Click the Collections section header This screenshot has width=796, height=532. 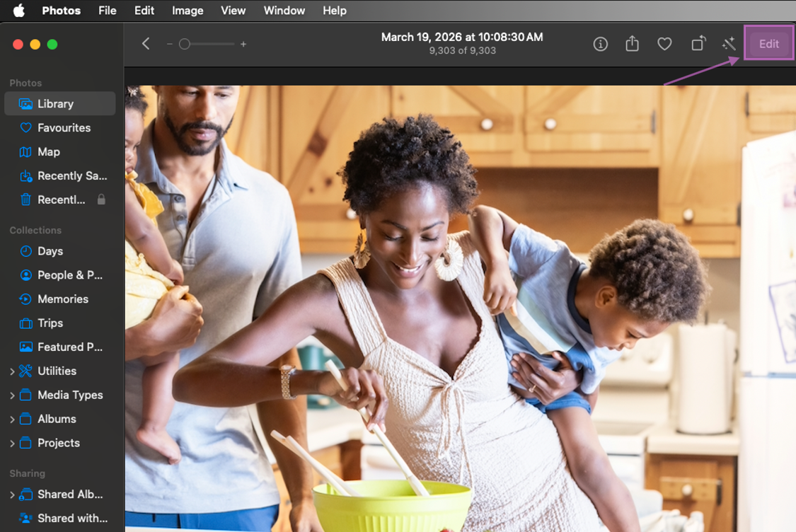(35, 230)
